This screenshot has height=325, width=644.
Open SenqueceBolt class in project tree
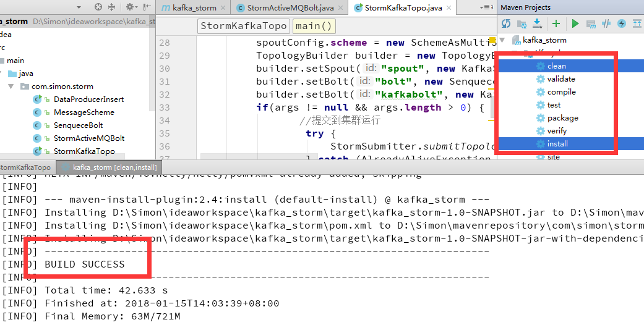[x=78, y=125]
